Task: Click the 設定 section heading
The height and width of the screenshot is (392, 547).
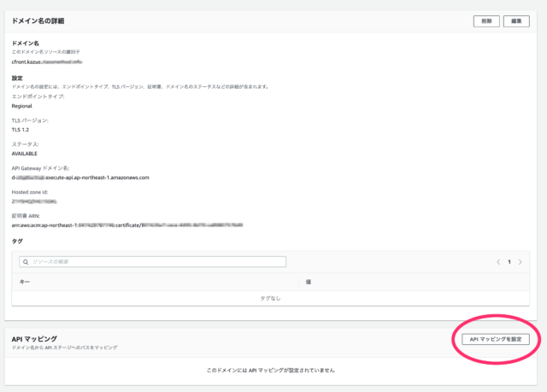Action: (17, 78)
